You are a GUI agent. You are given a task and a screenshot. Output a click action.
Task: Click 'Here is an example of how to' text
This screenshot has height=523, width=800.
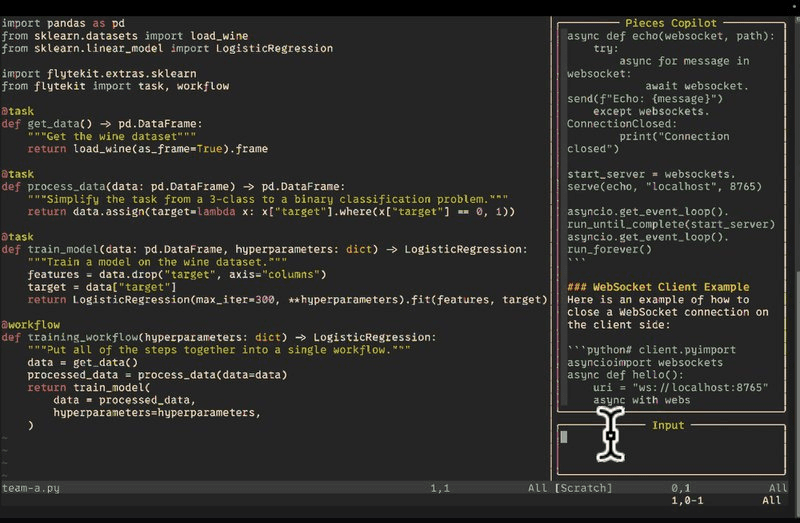click(x=658, y=299)
